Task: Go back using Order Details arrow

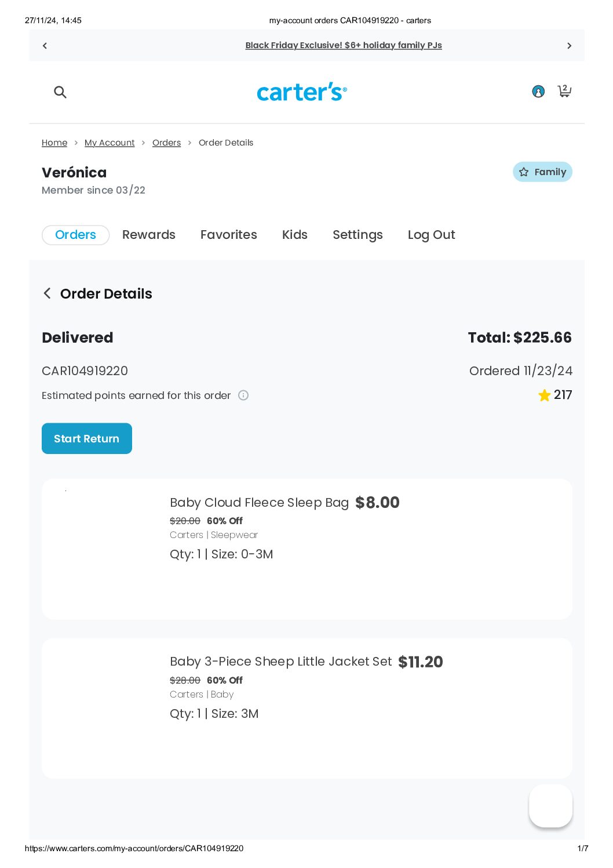Action: [x=48, y=293]
